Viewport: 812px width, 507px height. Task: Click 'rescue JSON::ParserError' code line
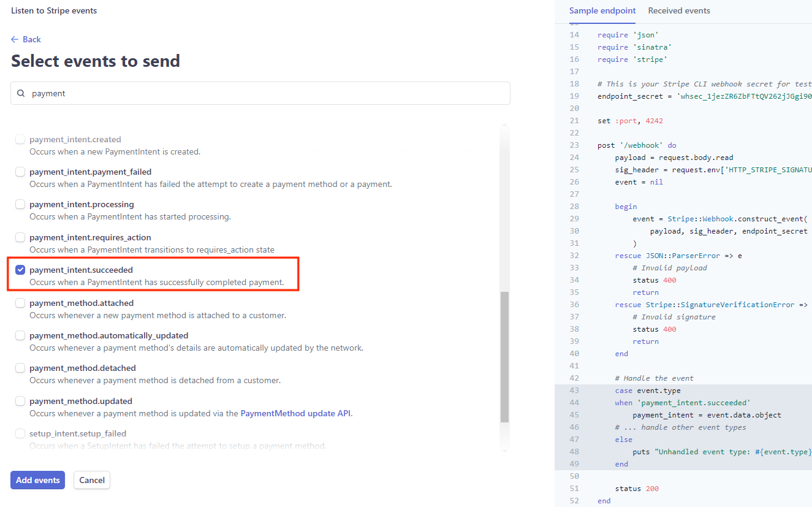tap(678, 256)
